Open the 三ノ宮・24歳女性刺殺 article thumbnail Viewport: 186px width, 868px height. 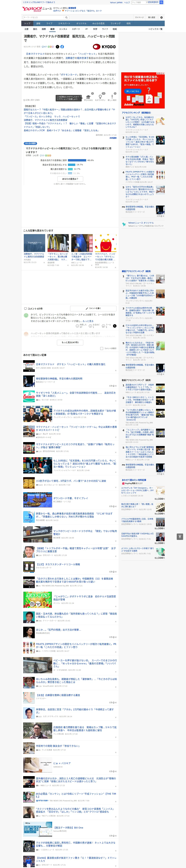[82, 243]
